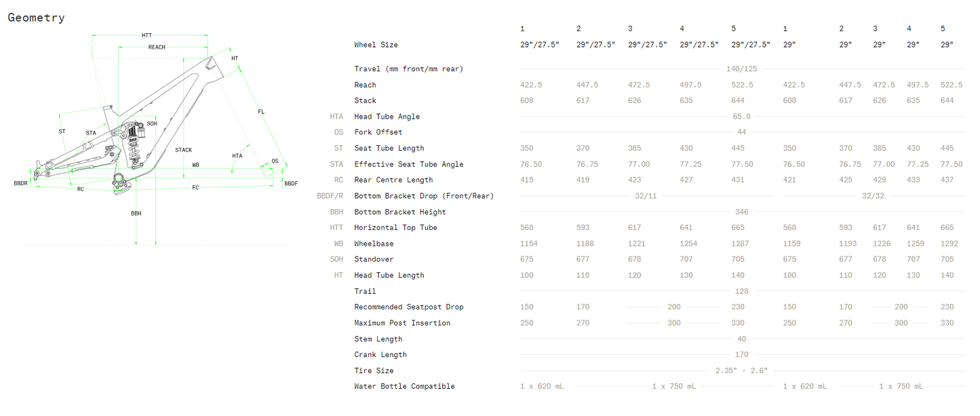
Task: Click the Travel (mm front/mm rear) label
Action: [409, 69]
